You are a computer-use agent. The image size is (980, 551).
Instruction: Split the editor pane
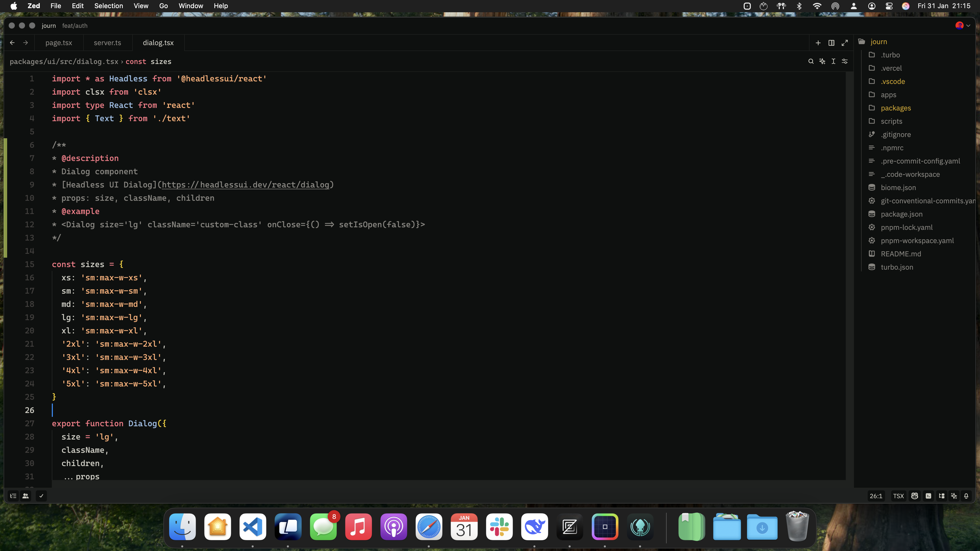pos(831,43)
